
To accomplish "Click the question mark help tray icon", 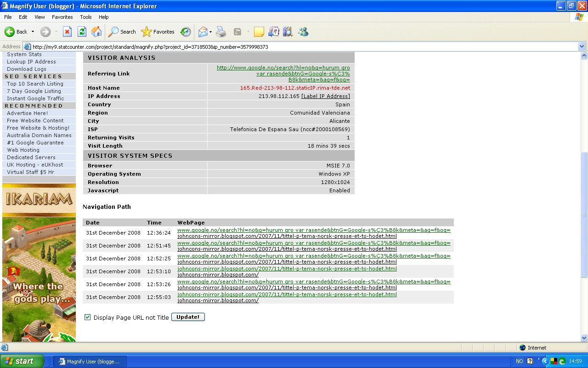I will tap(530, 361).
